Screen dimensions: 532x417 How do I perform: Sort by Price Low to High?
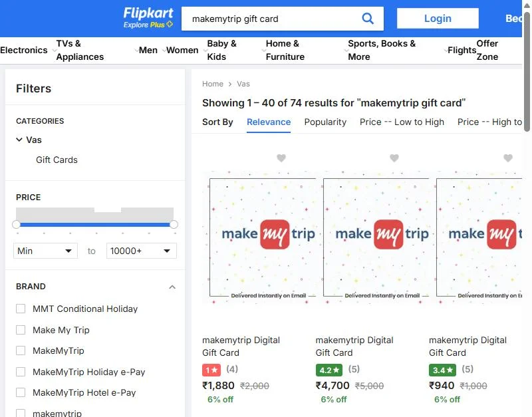pyautogui.click(x=402, y=122)
